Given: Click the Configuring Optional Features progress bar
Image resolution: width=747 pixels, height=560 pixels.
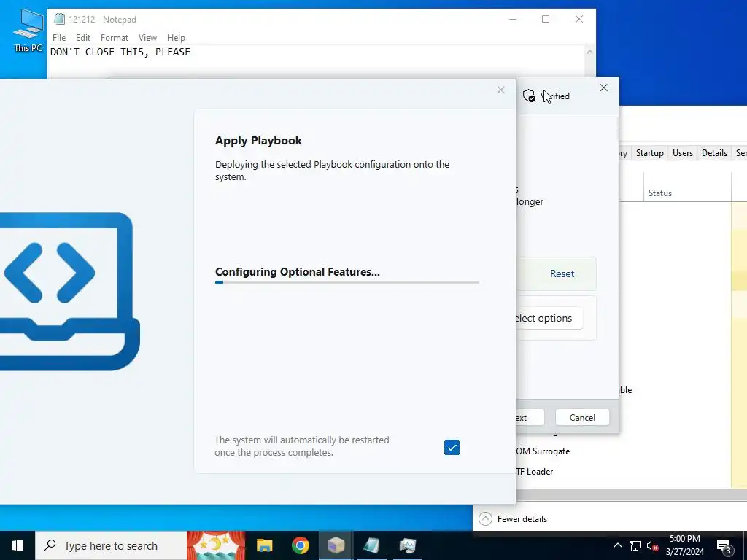Looking at the screenshot, I should pos(347,282).
